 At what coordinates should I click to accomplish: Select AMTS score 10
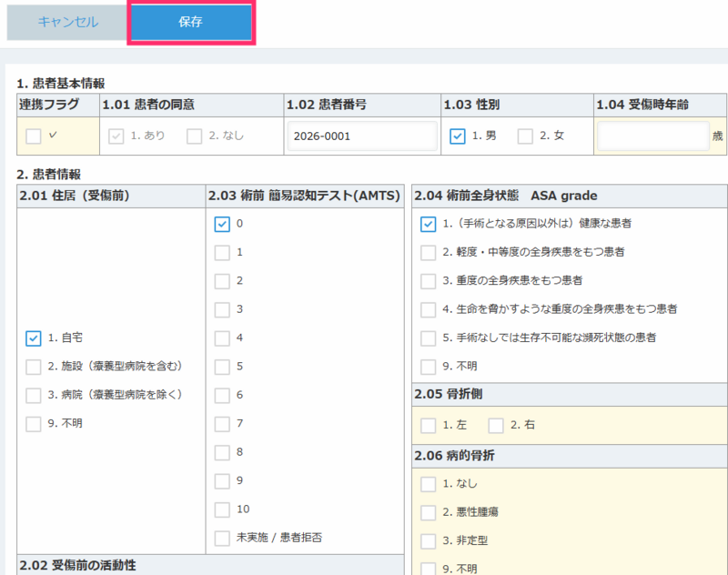pyautogui.click(x=222, y=509)
